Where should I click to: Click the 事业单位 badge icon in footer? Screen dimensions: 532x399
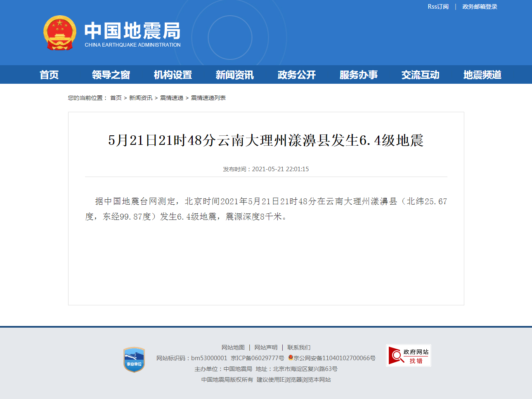pyautogui.click(x=134, y=360)
